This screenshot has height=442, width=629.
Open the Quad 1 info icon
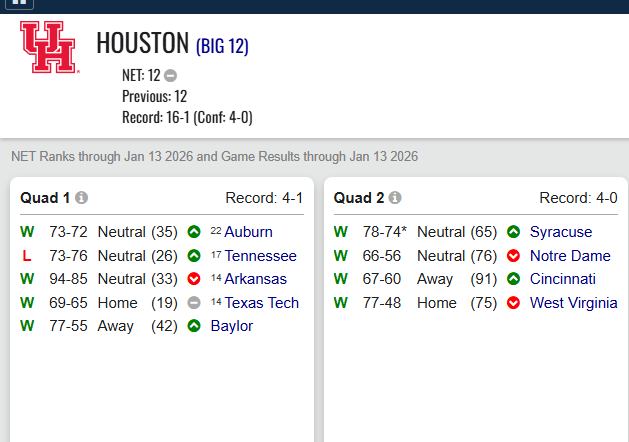tap(82, 198)
